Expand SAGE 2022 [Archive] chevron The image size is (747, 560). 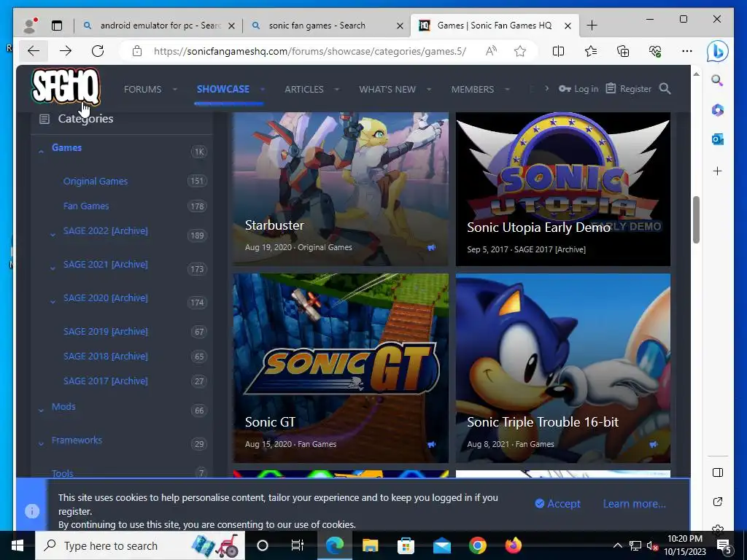[53, 234]
